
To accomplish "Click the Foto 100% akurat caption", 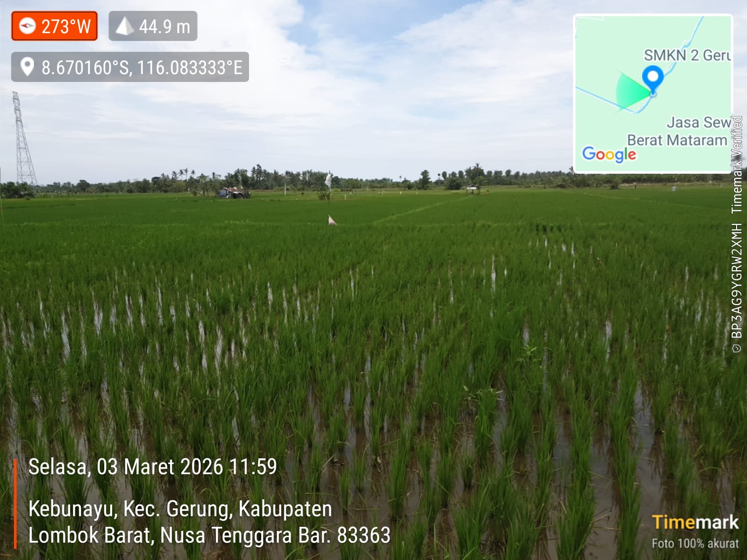I will pyautogui.click(x=695, y=543).
